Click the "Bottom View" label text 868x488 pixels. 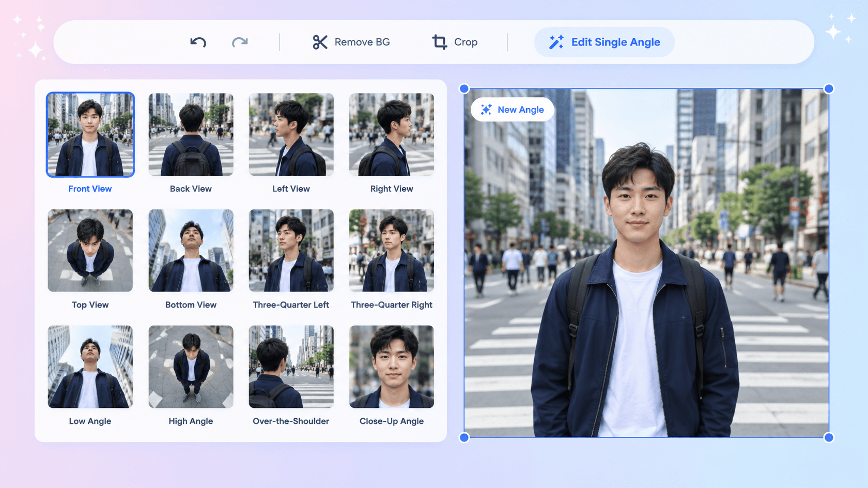pos(191,305)
